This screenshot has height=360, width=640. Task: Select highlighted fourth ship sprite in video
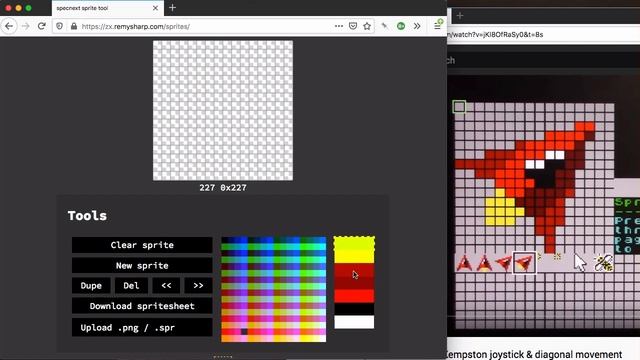(524, 262)
